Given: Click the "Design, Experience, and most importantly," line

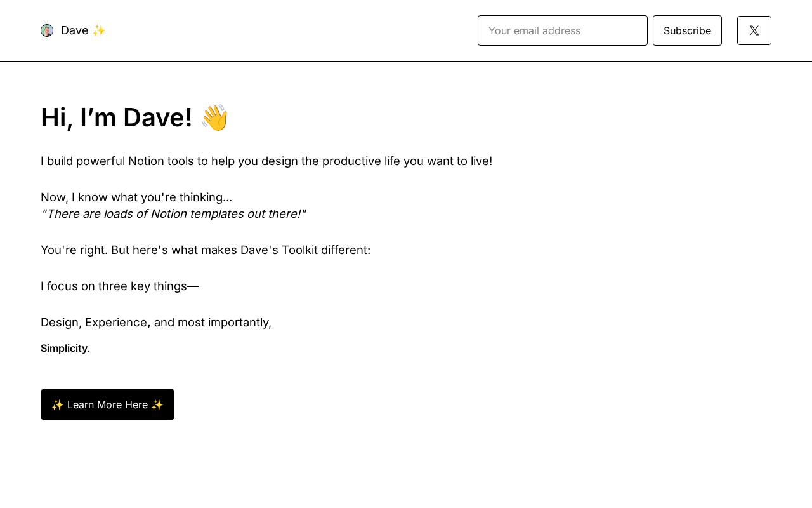Looking at the screenshot, I should pyautogui.click(x=156, y=322).
